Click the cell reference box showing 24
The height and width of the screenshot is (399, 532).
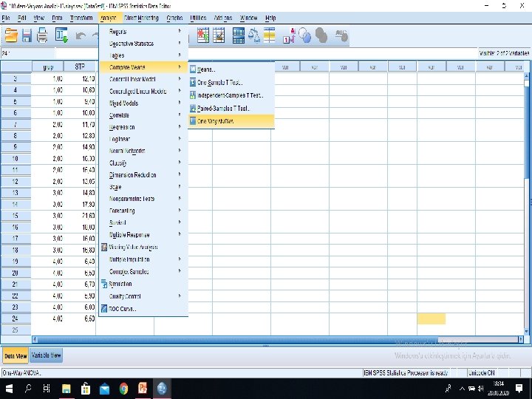[28, 53]
